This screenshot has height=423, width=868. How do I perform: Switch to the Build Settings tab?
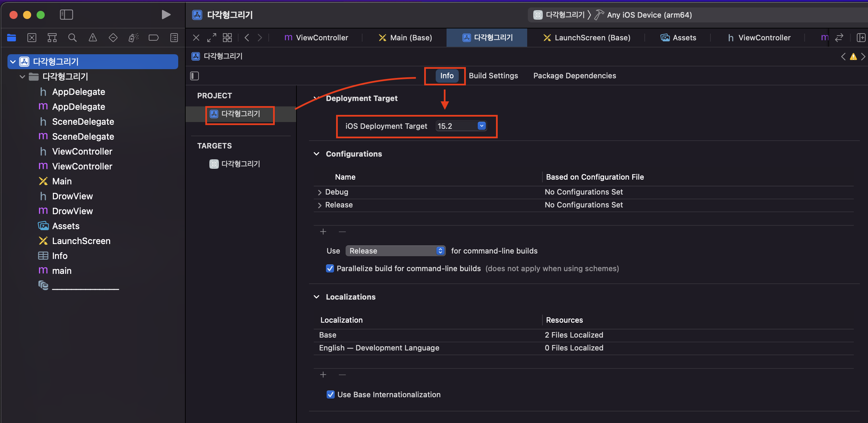point(493,76)
